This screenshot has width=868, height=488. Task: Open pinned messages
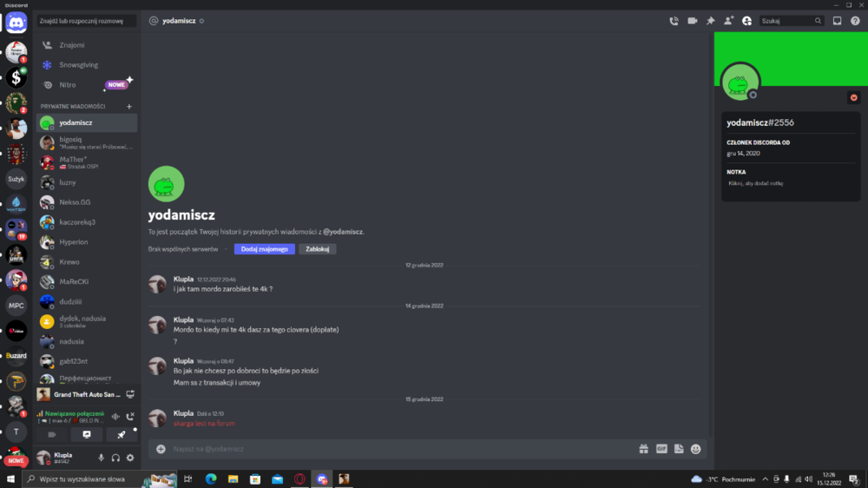click(710, 21)
